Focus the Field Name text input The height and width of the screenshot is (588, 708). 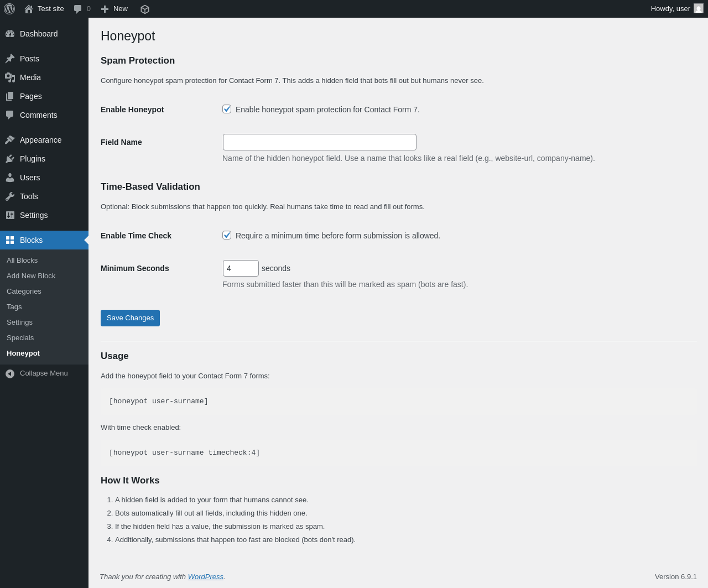pos(320,142)
